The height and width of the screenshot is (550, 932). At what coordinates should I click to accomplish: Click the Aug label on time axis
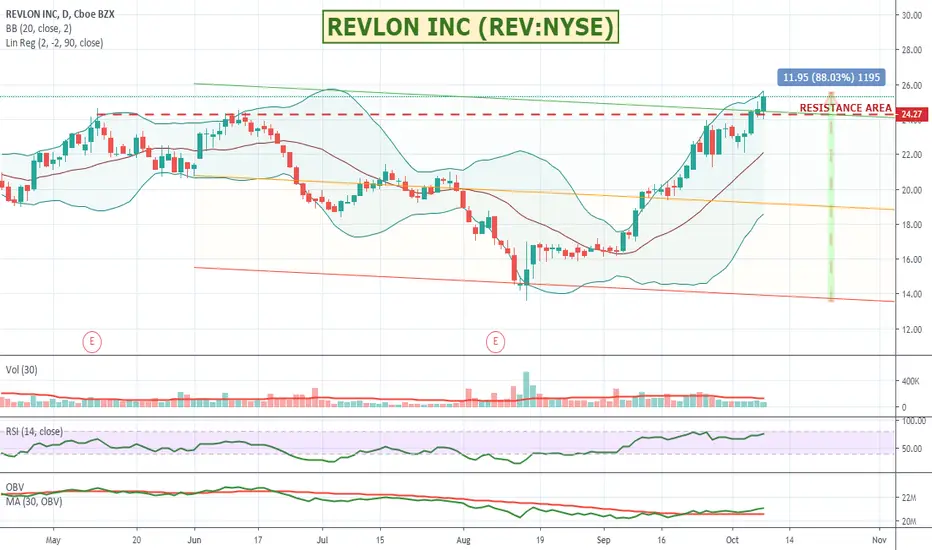pyautogui.click(x=463, y=540)
